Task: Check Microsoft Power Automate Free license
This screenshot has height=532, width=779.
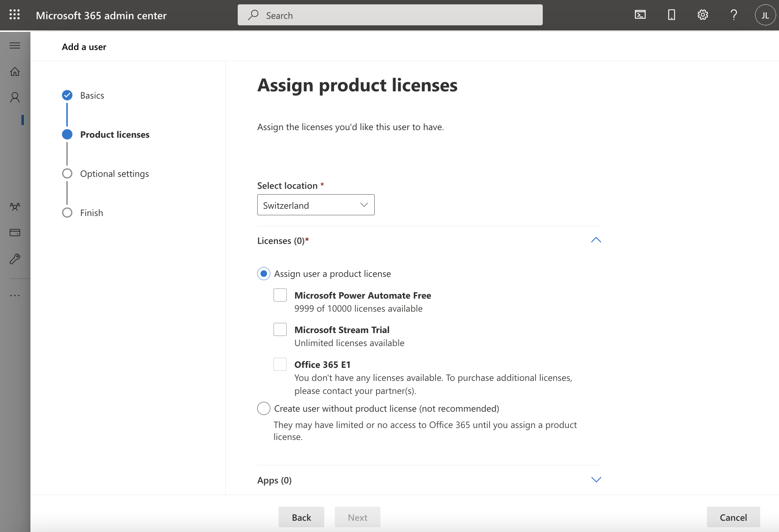Action: click(280, 295)
